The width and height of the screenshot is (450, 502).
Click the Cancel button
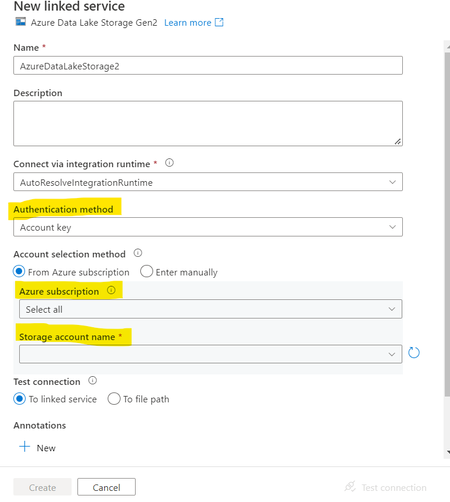coord(106,487)
